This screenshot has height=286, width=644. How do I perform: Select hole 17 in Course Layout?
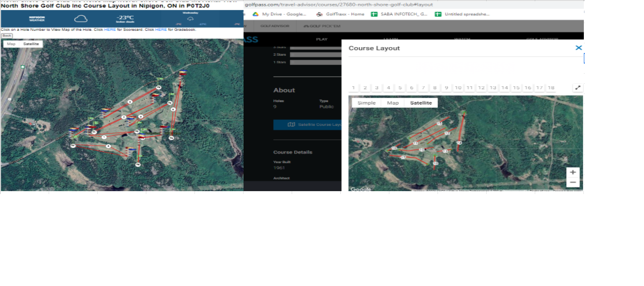coord(539,88)
